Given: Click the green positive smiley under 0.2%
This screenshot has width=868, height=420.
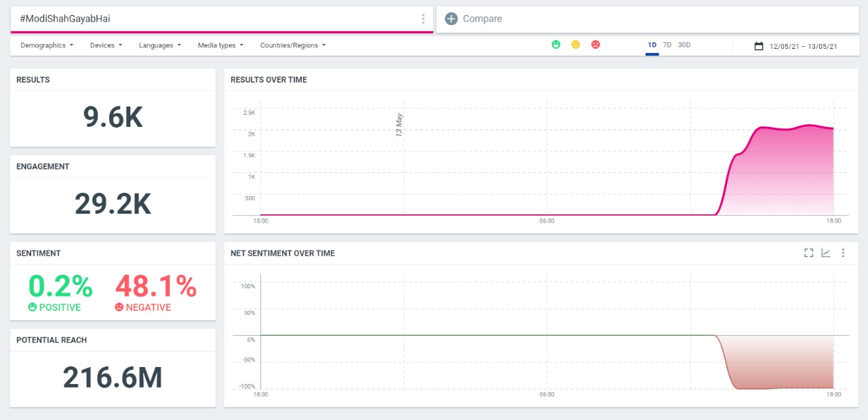Looking at the screenshot, I should (x=32, y=307).
